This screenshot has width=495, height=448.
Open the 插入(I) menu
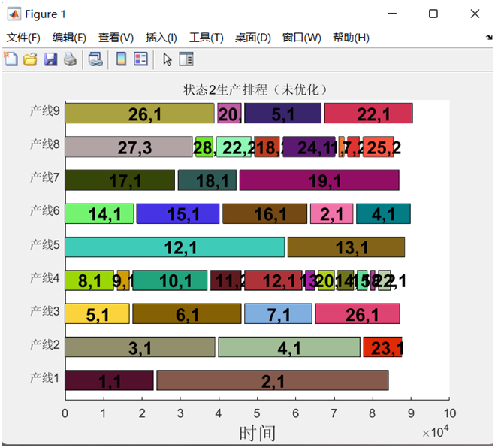pyautogui.click(x=161, y=38)
